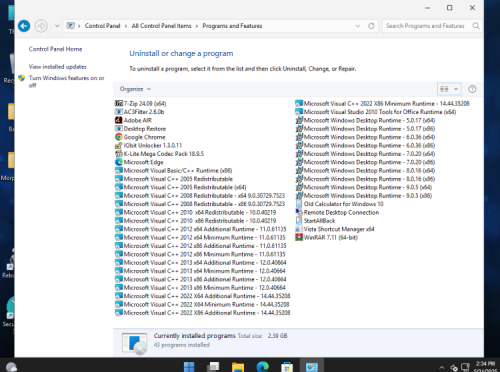Open View installed updates link
Screen dimensions: 500x372
[57, 67]
